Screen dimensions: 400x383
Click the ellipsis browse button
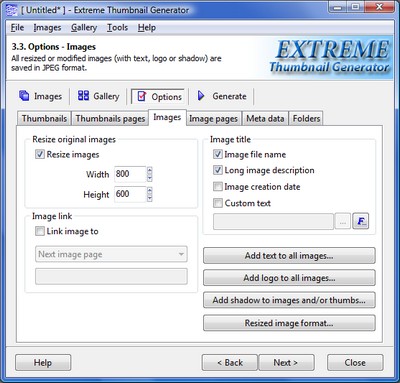[343, 221]
